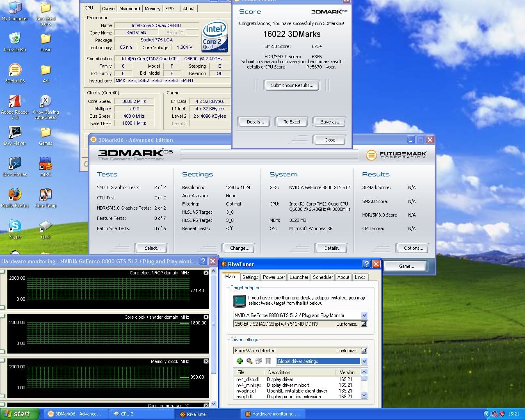The height and width of the screenshot is (420, 525).
Task: Open the 3DMark06 desktop shortcut
Action: click(15, 70)
